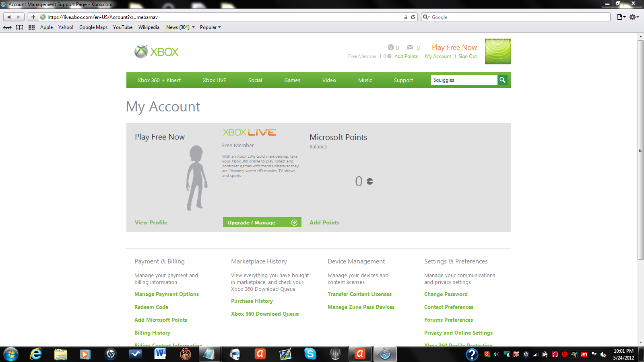Open the Reading List glasses icon

pyautogui.click(x=7, y=27)
